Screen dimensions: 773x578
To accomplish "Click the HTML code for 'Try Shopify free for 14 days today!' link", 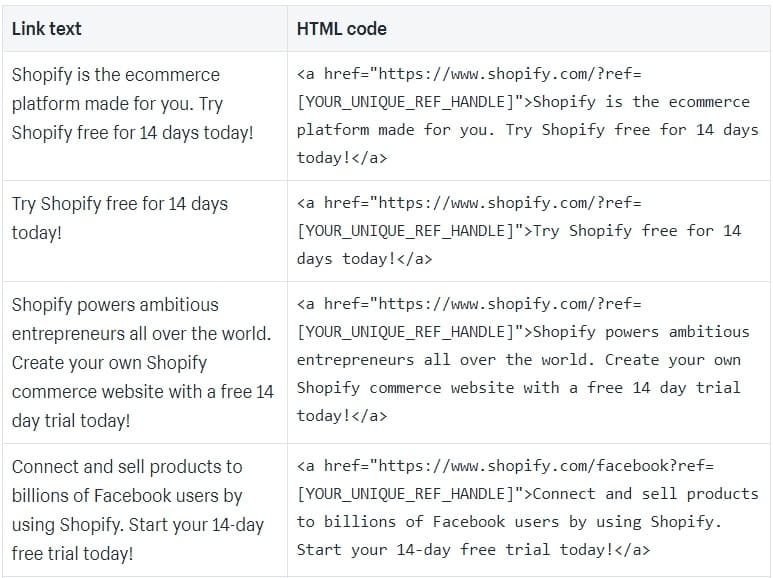I will coord(519,231).
